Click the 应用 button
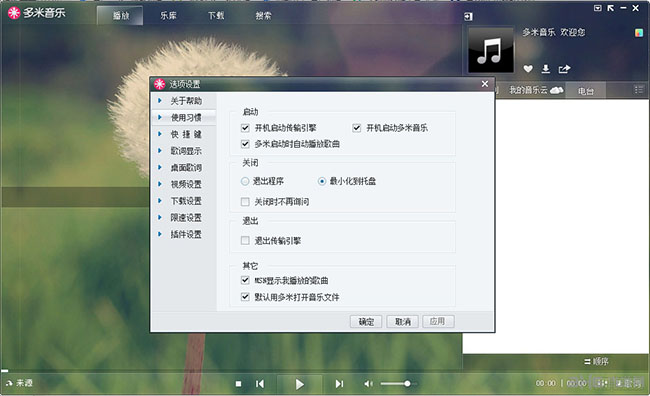650x396 pixels. click(x=438, y=321)
